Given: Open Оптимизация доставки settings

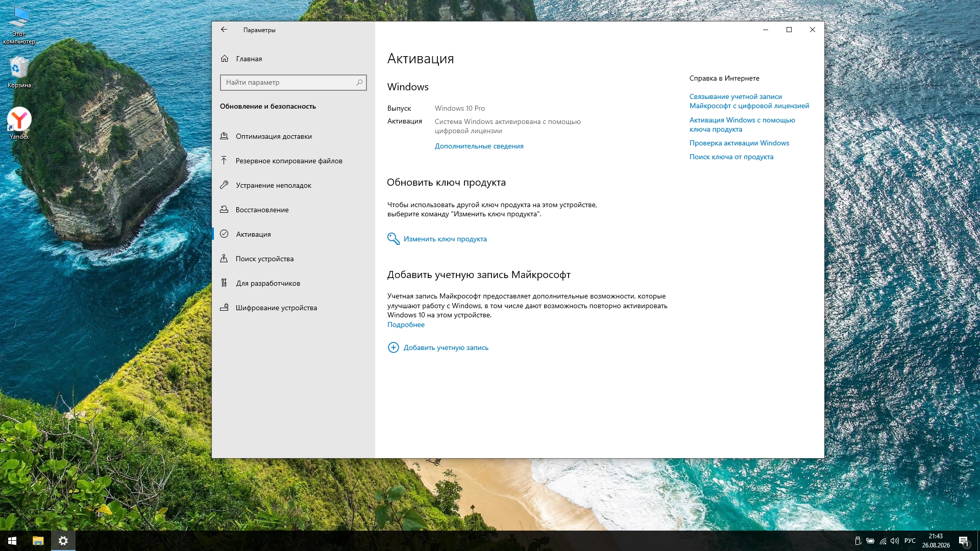Looking at the screenshot, I should pyautogui.click(x=293, y=136).
